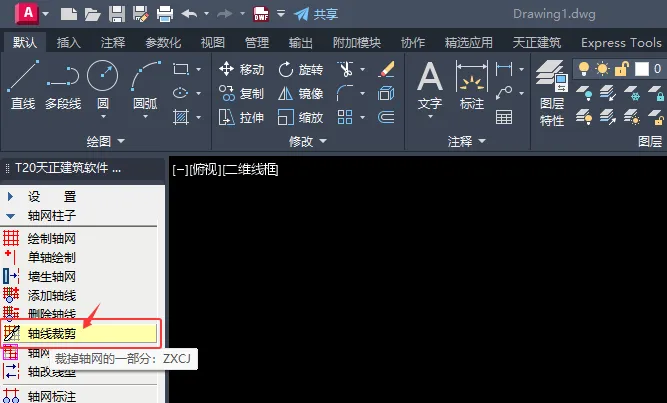Click the Offset icon
Screen dimensions: 667x403
coord(386,117)
